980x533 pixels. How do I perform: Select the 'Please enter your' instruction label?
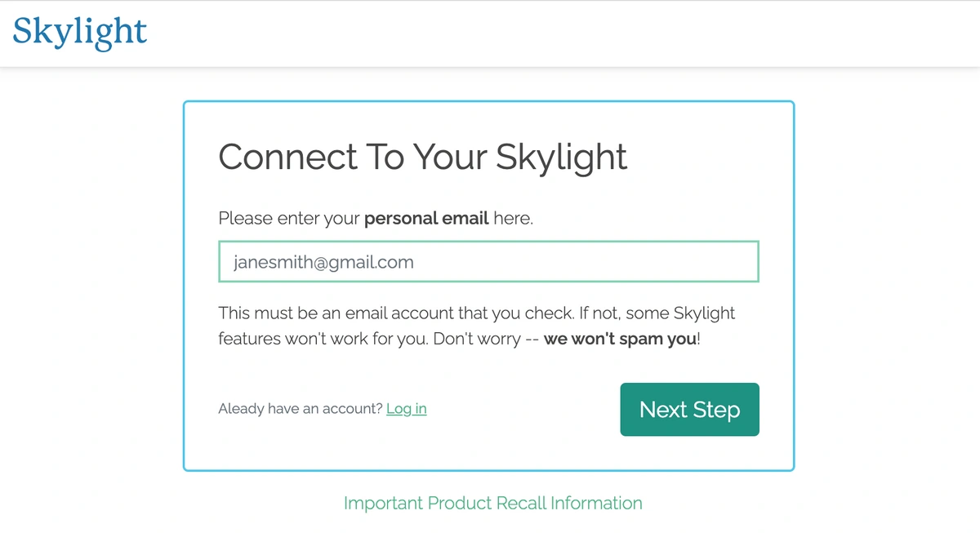tap(289, 219)
